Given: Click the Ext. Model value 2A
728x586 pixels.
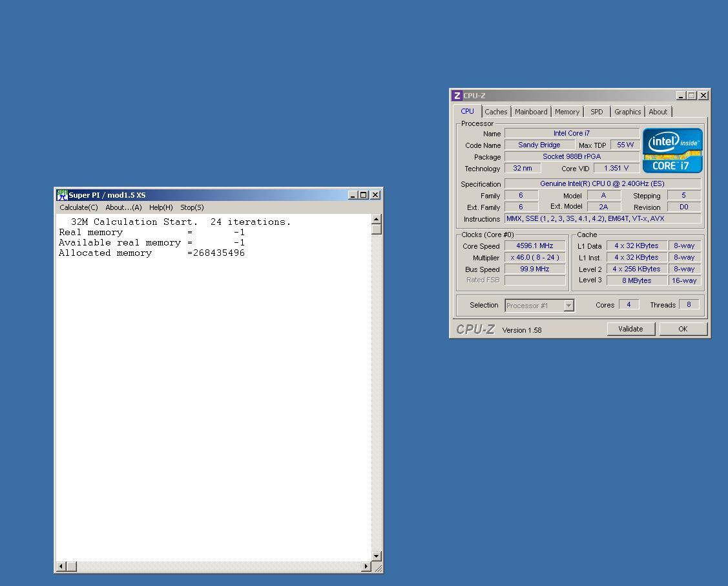Looking at the screenshot, I should pos(603,207).
